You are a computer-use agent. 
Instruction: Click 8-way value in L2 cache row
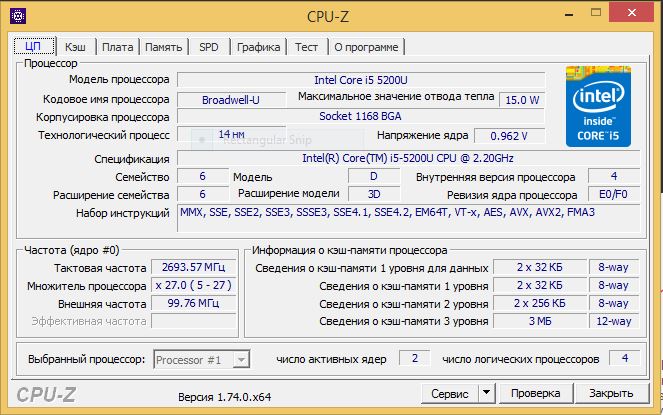point(614,303)
